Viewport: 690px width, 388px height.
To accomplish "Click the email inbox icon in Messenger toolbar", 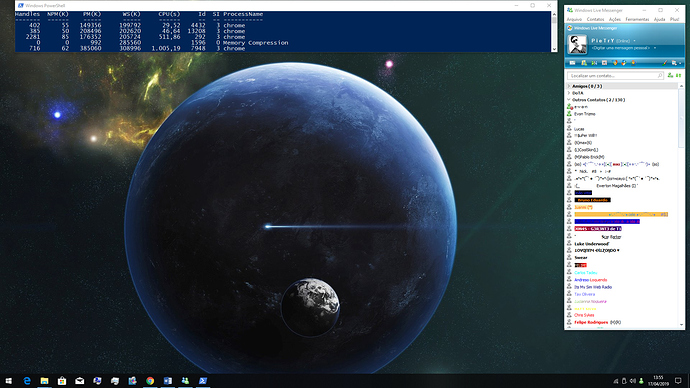I will 573,63.
